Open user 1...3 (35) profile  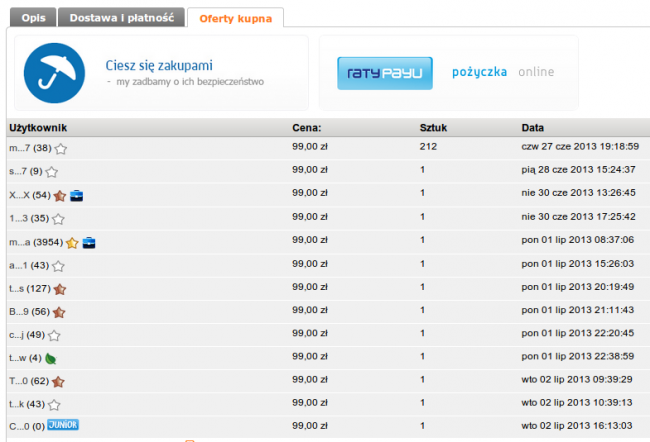(29, 218)
